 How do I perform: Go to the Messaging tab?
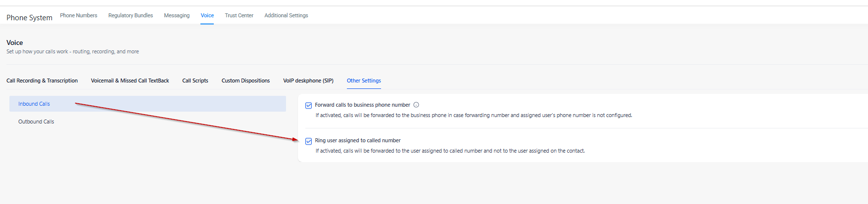pyautogui.click(x=177, y=15)
